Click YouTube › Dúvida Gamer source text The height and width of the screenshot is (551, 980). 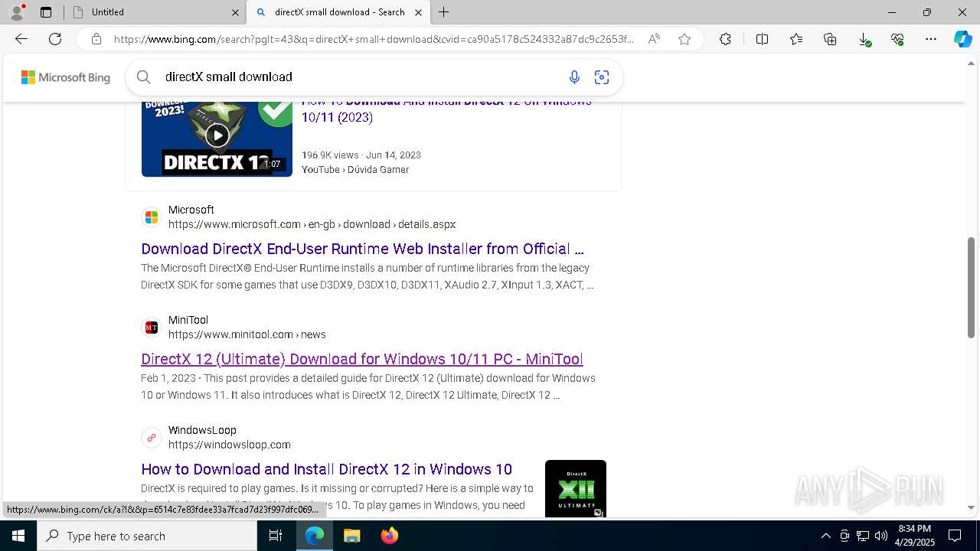click(x=355, y=169)
